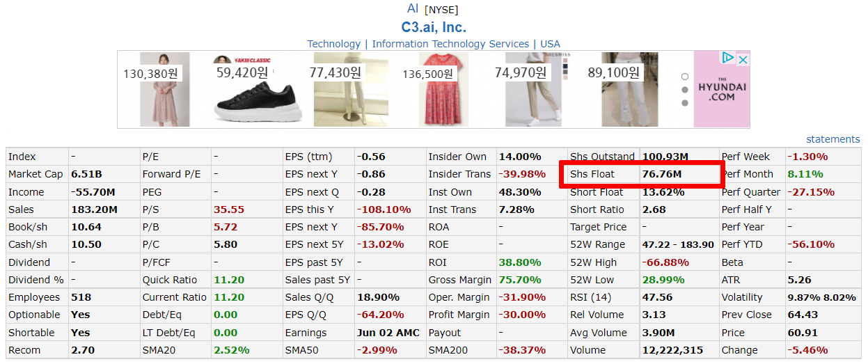This screenshot has height=364, width=868.
Task: Click the SMA200 value -38.37%
Action: pyautogui.click(x=523, y=350)
